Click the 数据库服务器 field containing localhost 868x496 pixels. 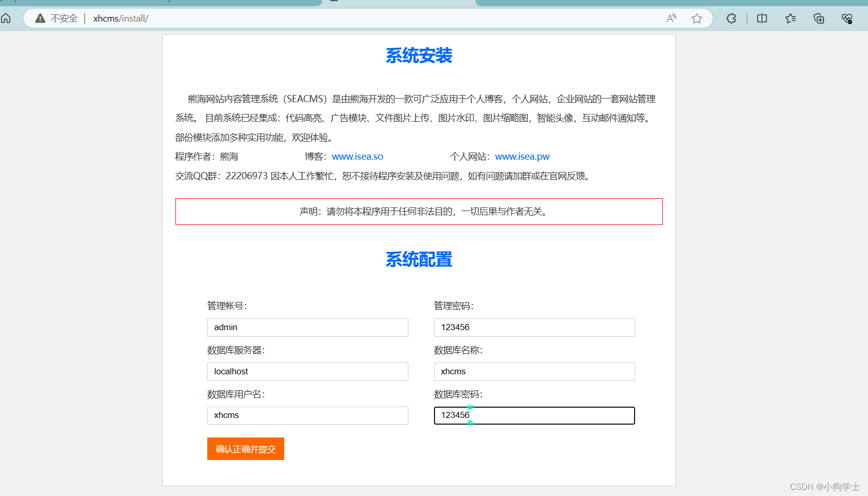click(308, 372)
